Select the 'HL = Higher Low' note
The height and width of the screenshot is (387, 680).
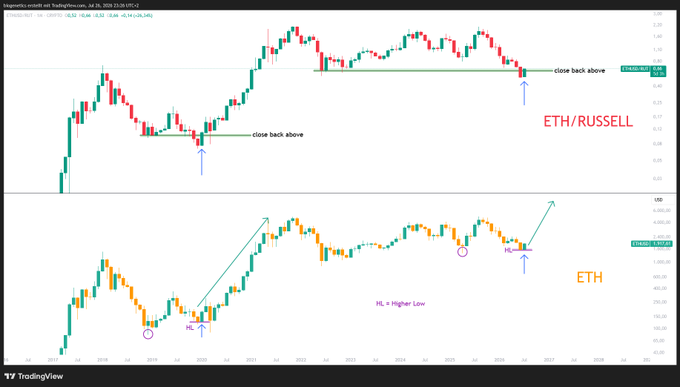(x=400, y=304)
